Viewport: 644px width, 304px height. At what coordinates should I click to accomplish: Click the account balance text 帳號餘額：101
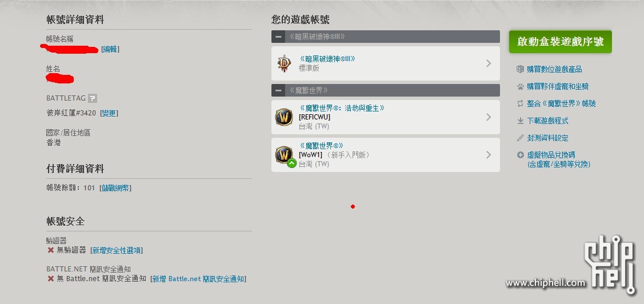[71, 188]
